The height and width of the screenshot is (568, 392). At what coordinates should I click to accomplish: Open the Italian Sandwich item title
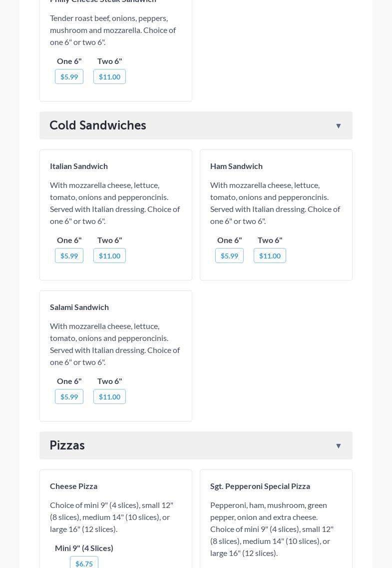(79, 166)
